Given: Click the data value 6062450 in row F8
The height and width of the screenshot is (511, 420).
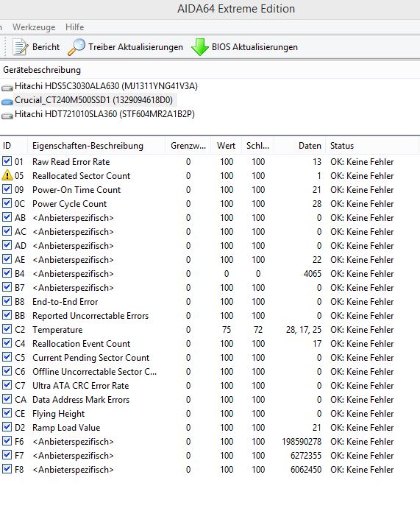Looking at the screenshot, I should (x=306, y=470).
